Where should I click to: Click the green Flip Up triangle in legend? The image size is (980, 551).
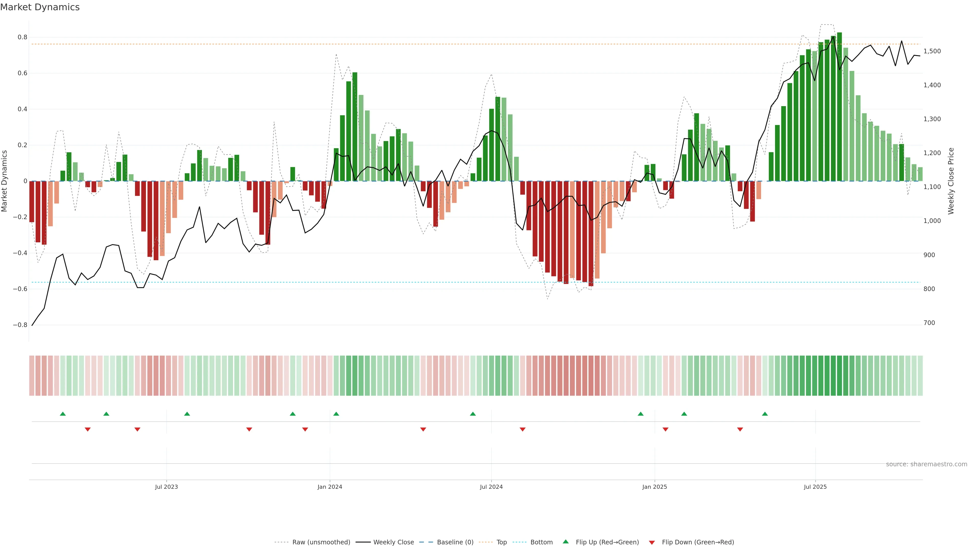[x=566, y=542]
